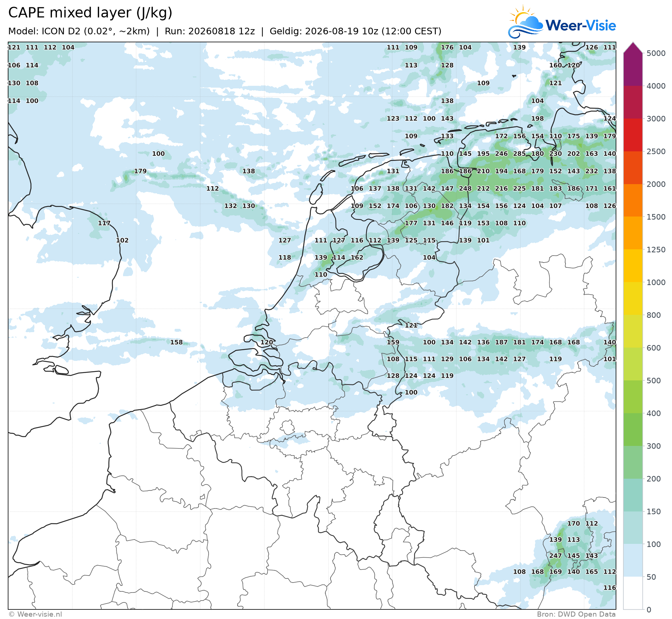Select the green 300–400 legend band

tap(633, 430)
